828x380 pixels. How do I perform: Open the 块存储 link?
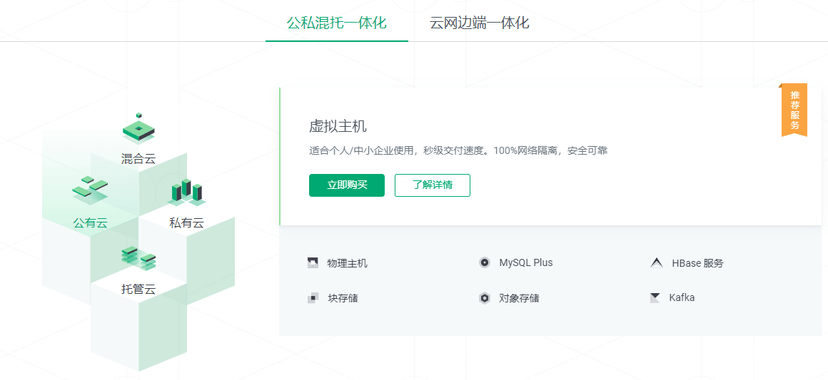(343, 298)
